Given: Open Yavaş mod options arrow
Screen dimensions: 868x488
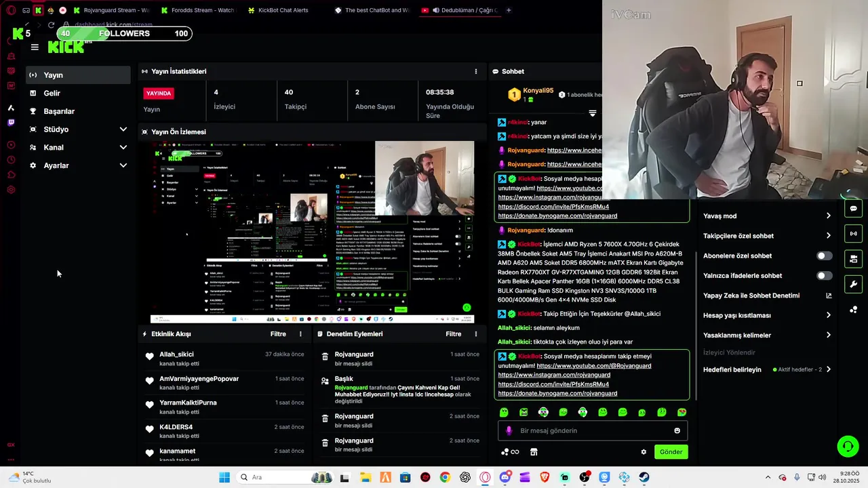Looking at the screenshot, I should (x=828, y=216).
